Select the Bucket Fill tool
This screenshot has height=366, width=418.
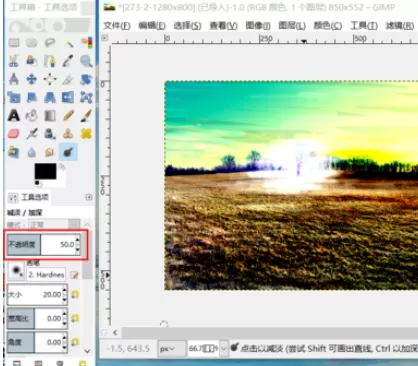pyautogui.click(x=32, y=116)
